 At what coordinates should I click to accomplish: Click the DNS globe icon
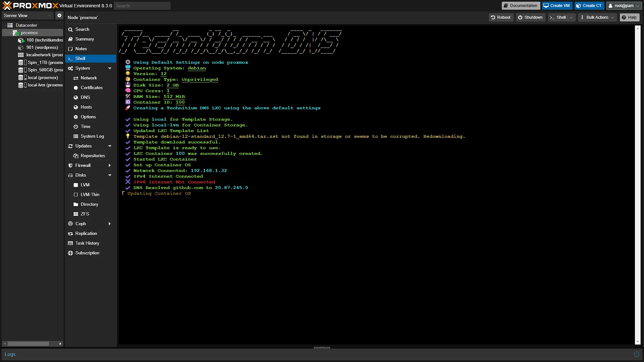(76, 98)
